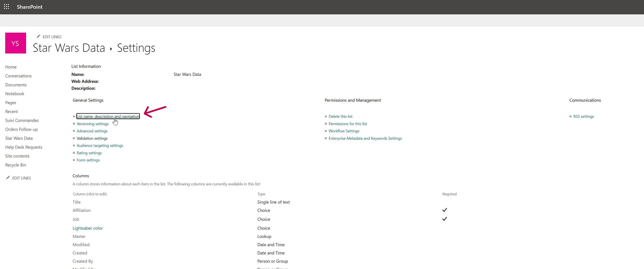This screenshot has width=644, height=269.
Task: Click 'Person or Group' for Created By
Action: pos(273,261)
